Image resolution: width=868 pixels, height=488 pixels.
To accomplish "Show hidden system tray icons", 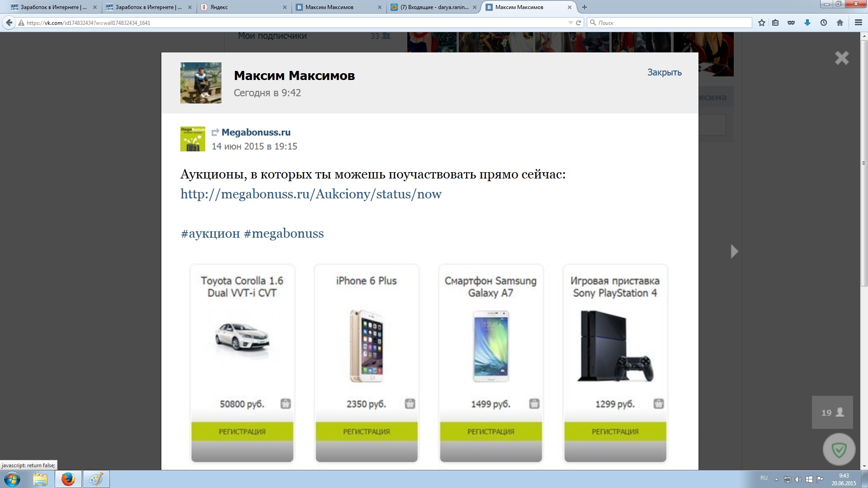I will (776, 479).
